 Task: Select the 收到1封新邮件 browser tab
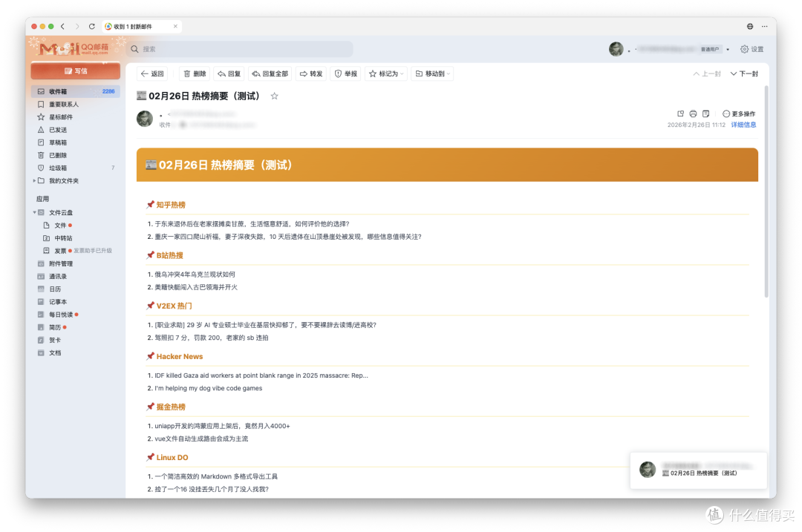click(x=142, y=27)
